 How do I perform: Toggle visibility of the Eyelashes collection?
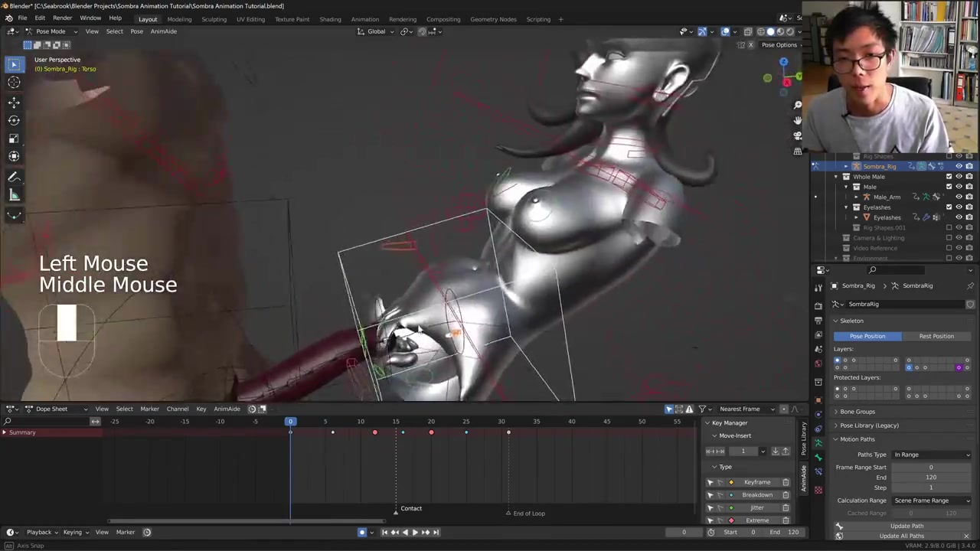click(x=959, y=207)
